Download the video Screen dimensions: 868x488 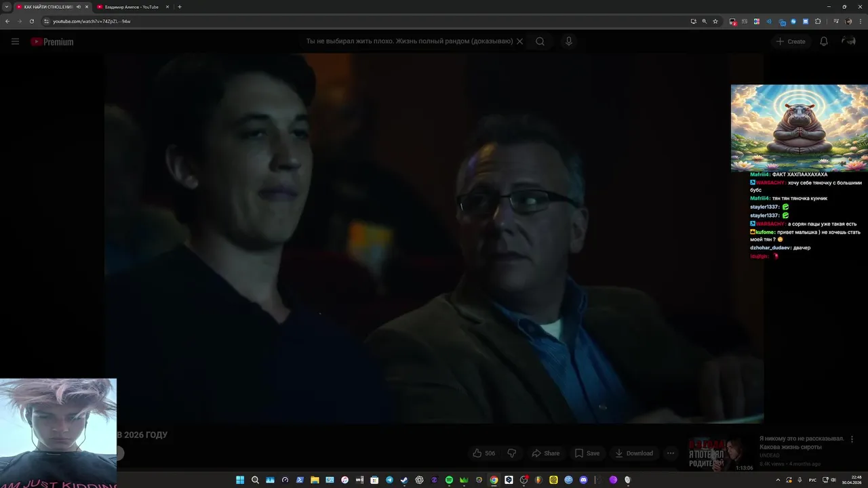click(634, 453)
